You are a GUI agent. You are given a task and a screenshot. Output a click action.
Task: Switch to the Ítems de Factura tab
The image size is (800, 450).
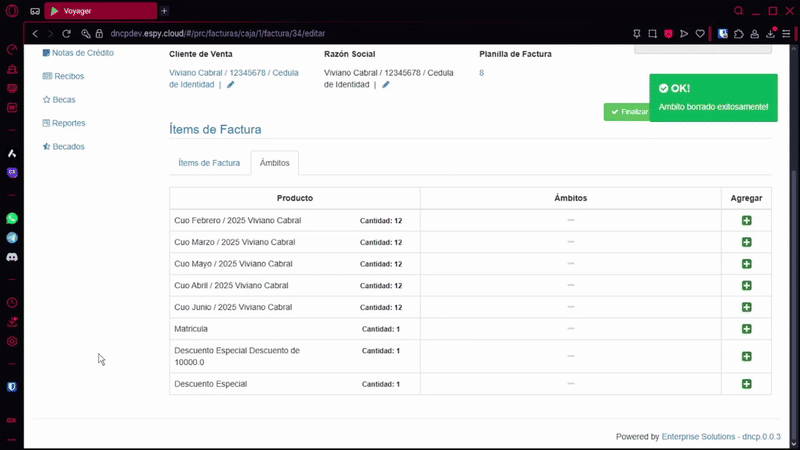click(x=209, y=163)
